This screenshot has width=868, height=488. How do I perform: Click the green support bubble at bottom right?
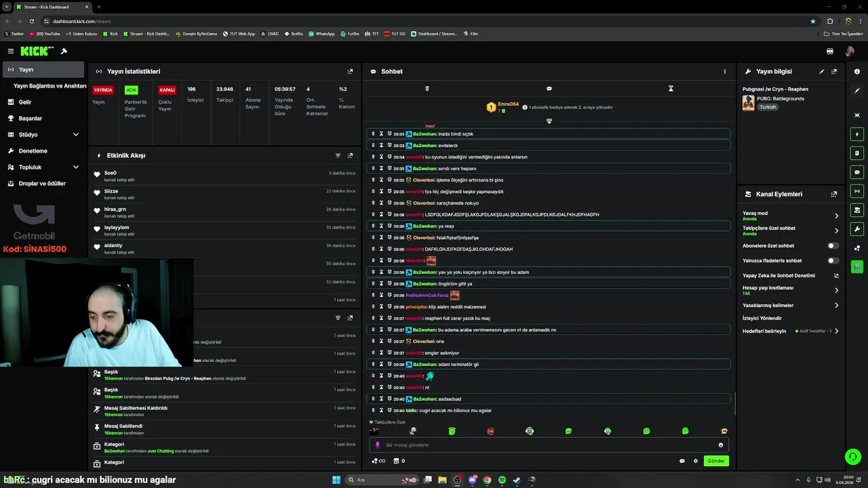pos(852,457)
